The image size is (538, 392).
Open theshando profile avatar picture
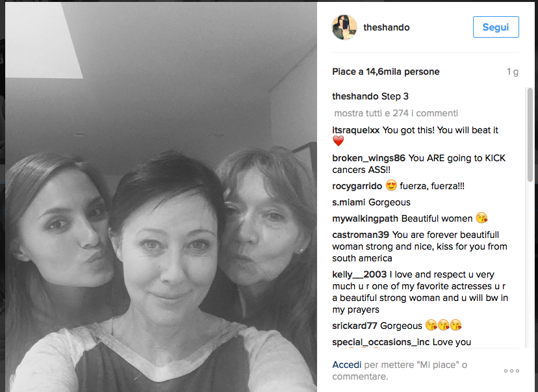coord(344,27)
